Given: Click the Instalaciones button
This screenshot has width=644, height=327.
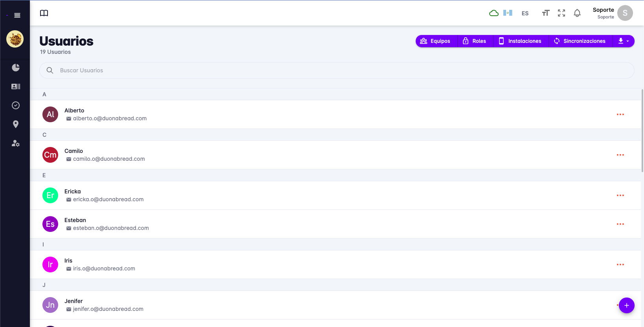Looking at the screenshot, I should tap(520, 41).
